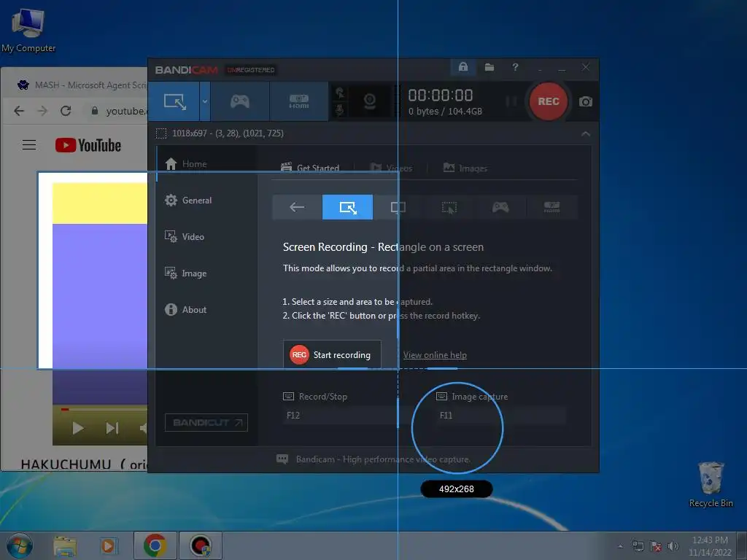This screenshot has height=560, width=747.
Task: Select the MASH Microsoft Agent browser tab
Action: click(81, 85)
